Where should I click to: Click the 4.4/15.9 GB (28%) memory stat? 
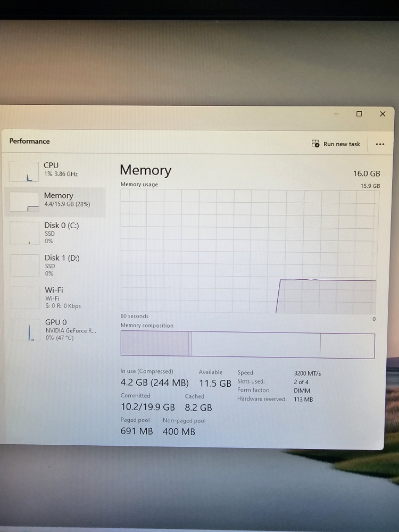coord(67,204)
